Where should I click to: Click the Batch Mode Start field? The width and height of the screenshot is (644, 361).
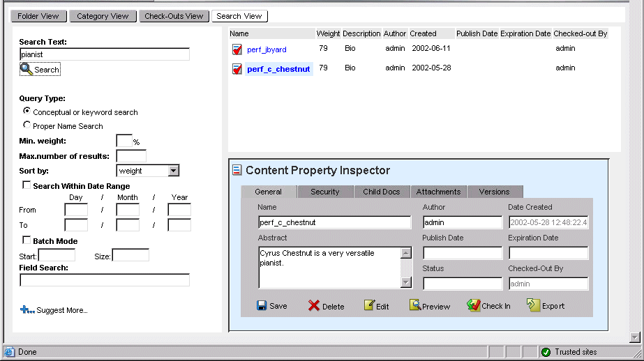click(x=57, y=255)
